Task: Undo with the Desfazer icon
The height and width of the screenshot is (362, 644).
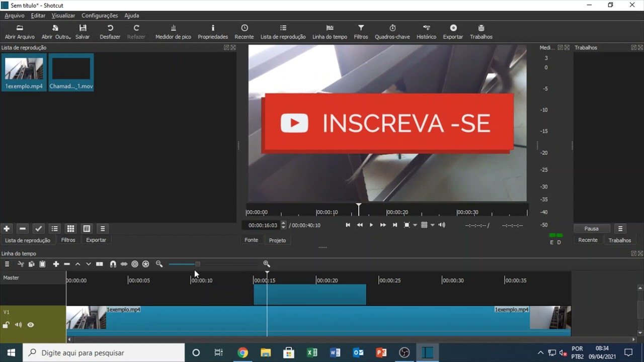Action: [x=110, y=32]
